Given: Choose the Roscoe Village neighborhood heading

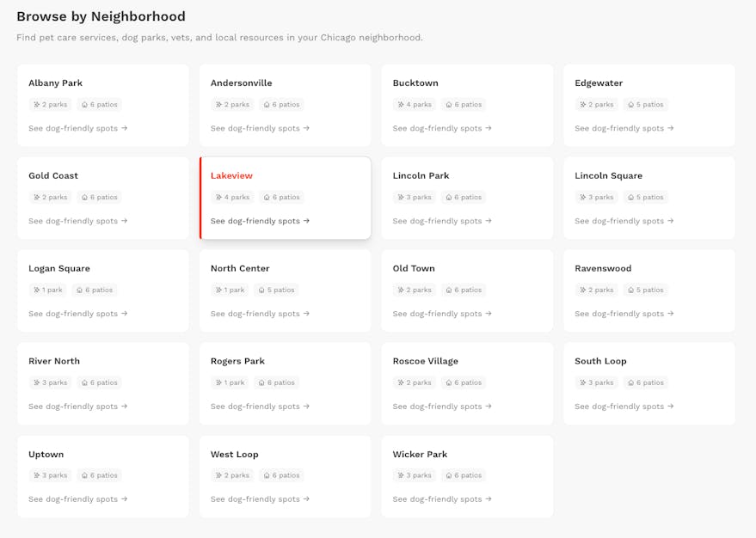Looking at the screenshot, I should point(425,361).
